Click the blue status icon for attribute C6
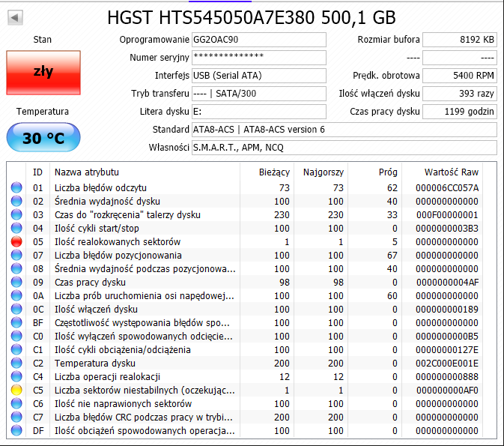This screenshot has width=504, height=446. pos(16,404)
